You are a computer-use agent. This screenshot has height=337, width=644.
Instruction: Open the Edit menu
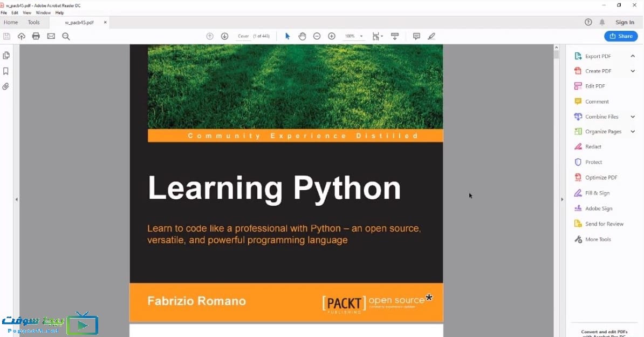coord(15,13)
